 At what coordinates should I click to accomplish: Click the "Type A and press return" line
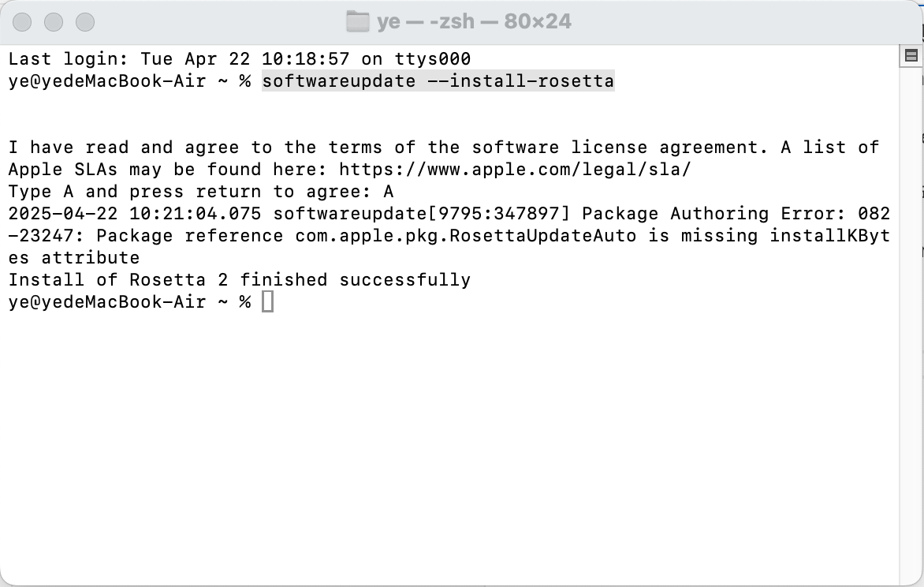pyautogui.click(x=201, y=192)
